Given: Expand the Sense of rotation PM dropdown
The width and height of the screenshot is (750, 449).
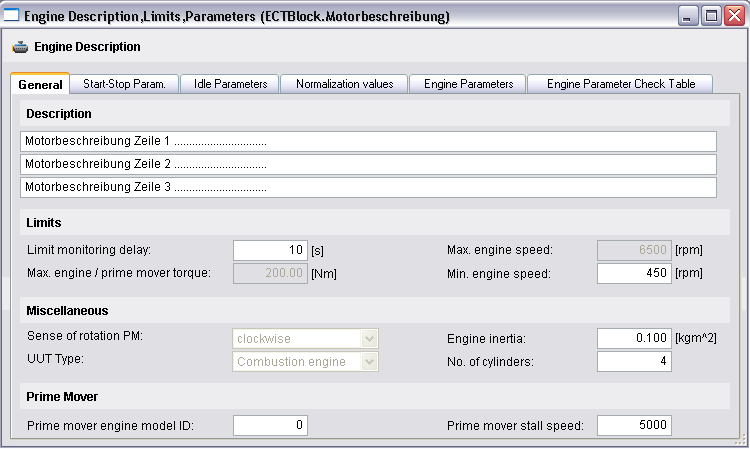Looking at the screenshot, I should (x=369, y=339).
